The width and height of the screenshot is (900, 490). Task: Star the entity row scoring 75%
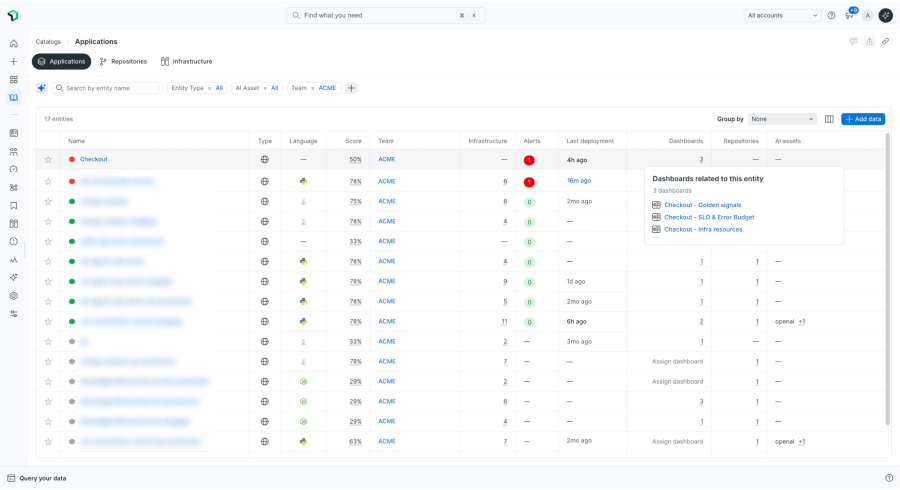tap(48, 201)
